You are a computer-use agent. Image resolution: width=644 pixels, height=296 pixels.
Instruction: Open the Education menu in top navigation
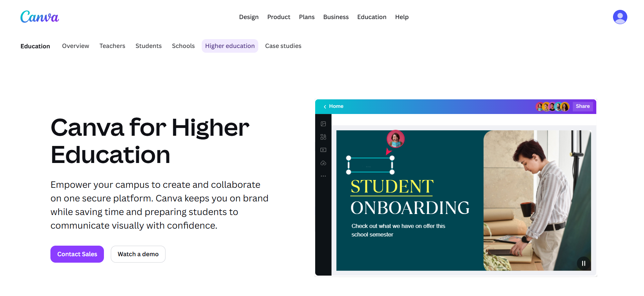[x=372, y=17]
